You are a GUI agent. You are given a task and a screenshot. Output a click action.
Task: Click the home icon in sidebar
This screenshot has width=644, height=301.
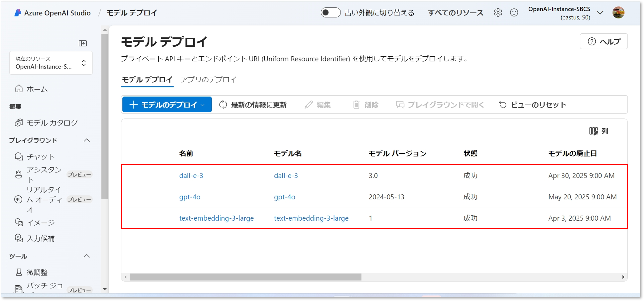pyautogui.click(x=19, y=89)
